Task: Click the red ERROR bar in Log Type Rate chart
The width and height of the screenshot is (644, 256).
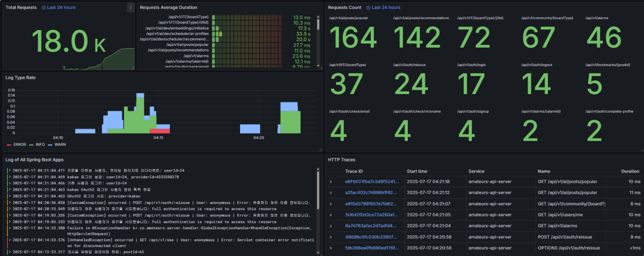Action: pos(160,131)
